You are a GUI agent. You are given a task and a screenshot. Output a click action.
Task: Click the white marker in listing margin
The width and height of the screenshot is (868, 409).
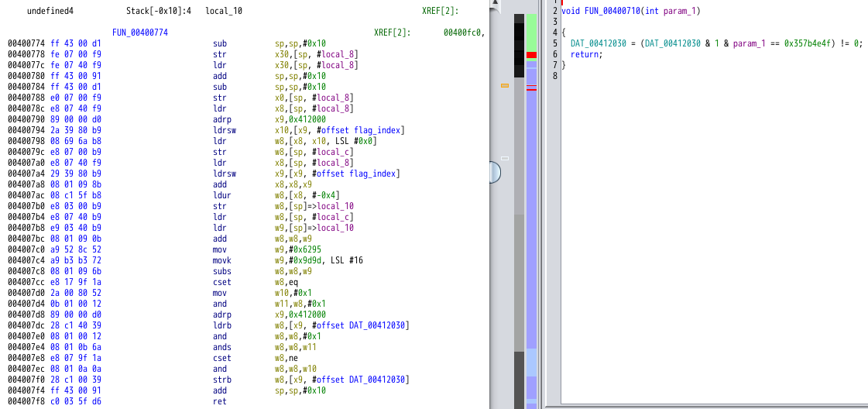(504, 159)
